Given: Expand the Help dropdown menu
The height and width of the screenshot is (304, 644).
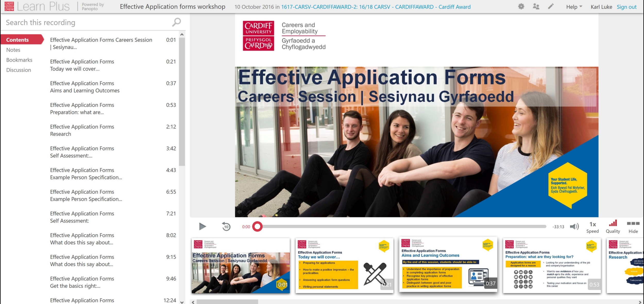Looking at the screenshot, I should point(574,7).
